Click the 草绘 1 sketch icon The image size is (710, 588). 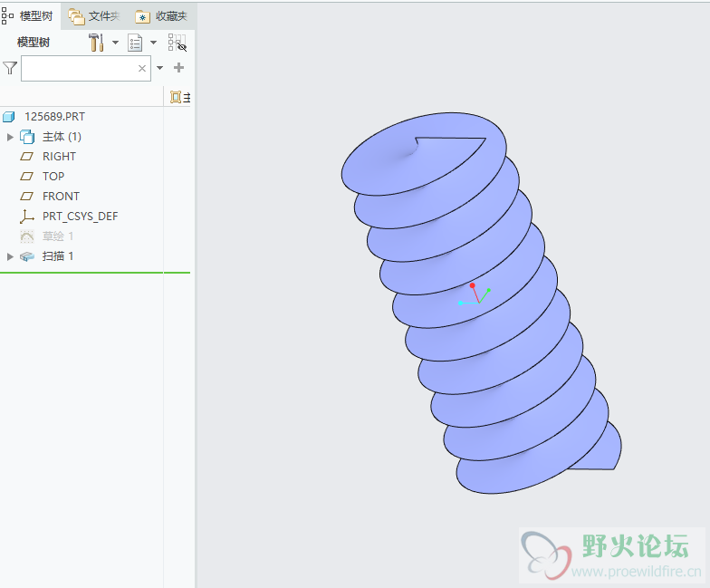27,236
